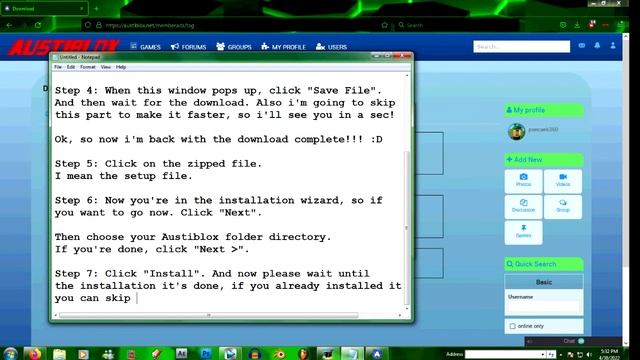Open the system tray volume icon
Viewport: 640px width, 360px height.
click(589, 354)
